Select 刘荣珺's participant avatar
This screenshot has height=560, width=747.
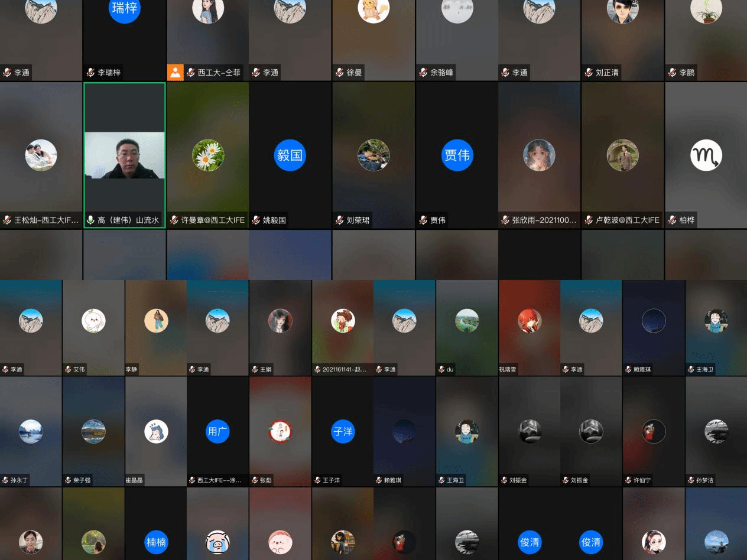373,155
